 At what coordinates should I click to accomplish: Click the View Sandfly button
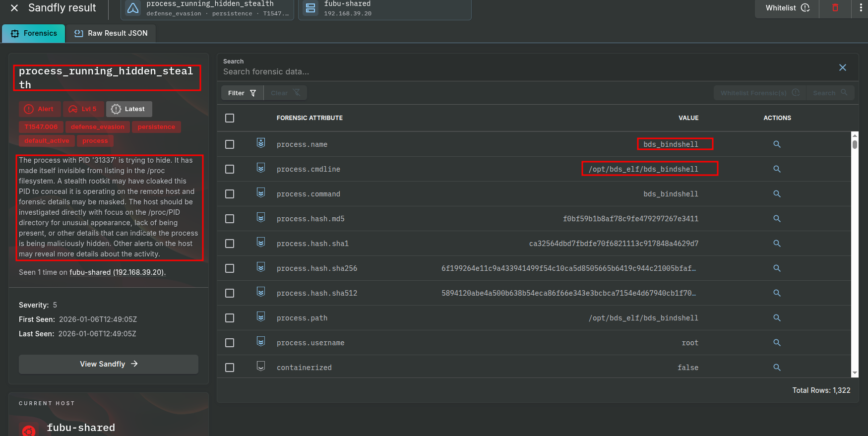[x=109, y=364]
